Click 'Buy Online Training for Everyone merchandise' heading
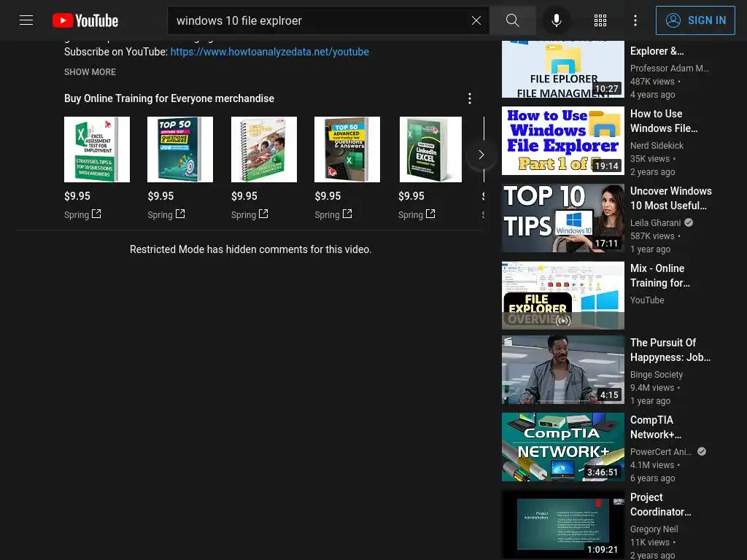 [x=169, y=98]
